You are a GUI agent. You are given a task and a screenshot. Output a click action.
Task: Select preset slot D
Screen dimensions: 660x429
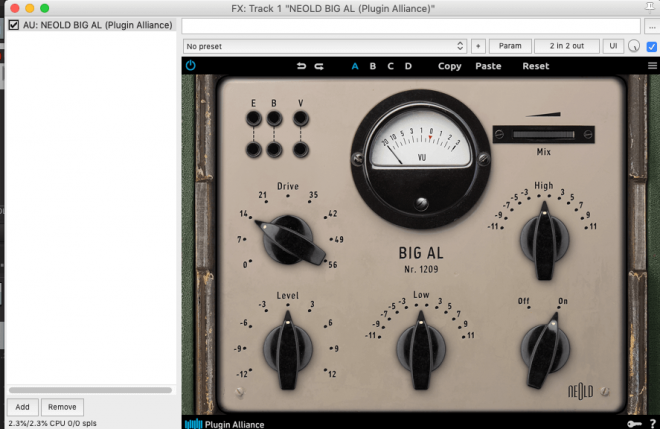(x=408, y=66)
